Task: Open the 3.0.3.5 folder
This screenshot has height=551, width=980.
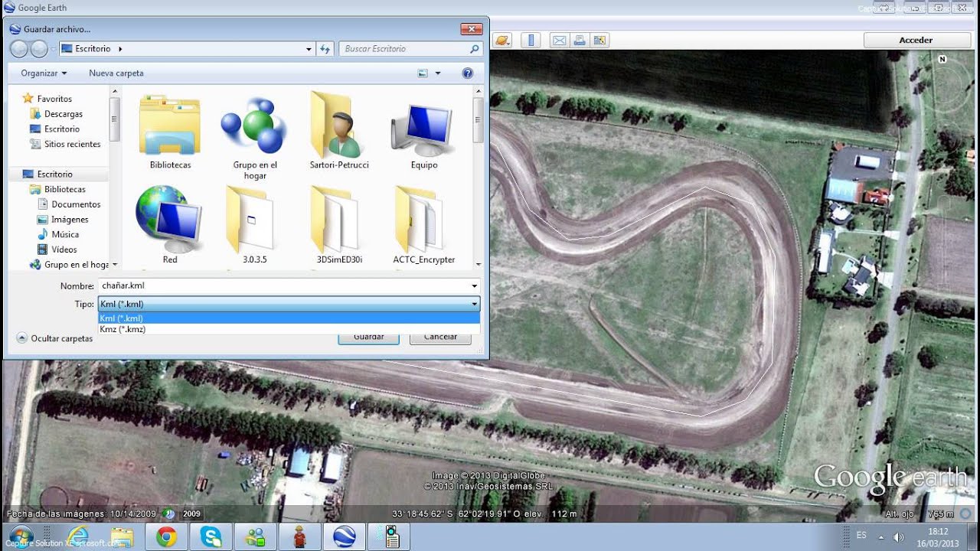Action: tap(255, 224)
